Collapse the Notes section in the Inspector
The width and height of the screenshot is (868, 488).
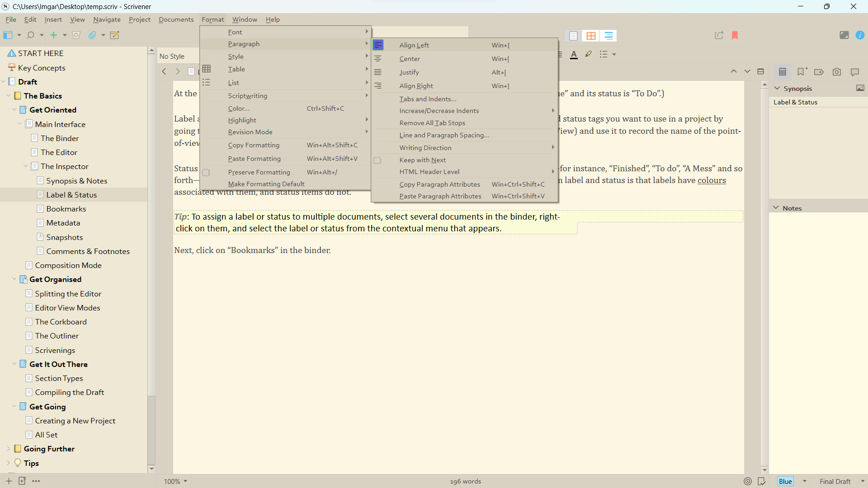click(x=776, y=208)
